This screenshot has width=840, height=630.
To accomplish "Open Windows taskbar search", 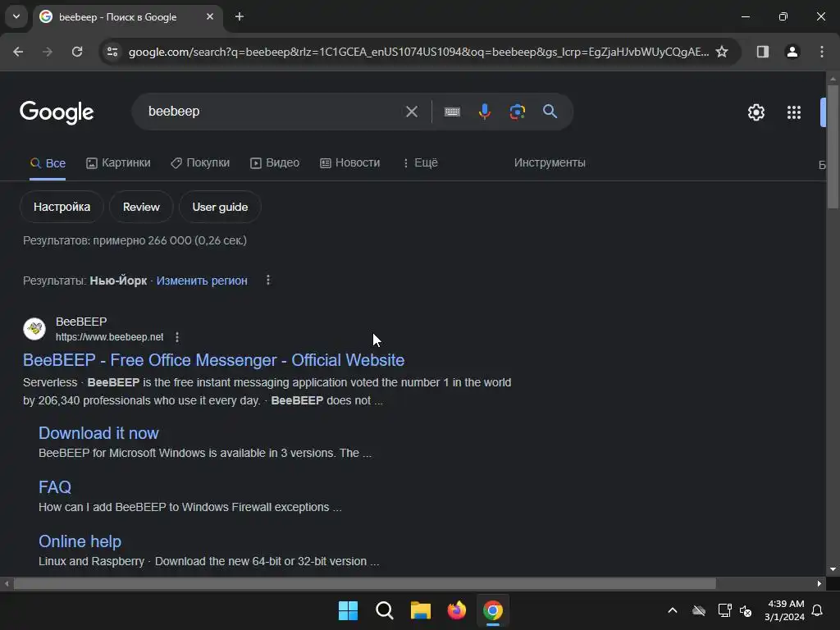I will (x=385, y=610).
